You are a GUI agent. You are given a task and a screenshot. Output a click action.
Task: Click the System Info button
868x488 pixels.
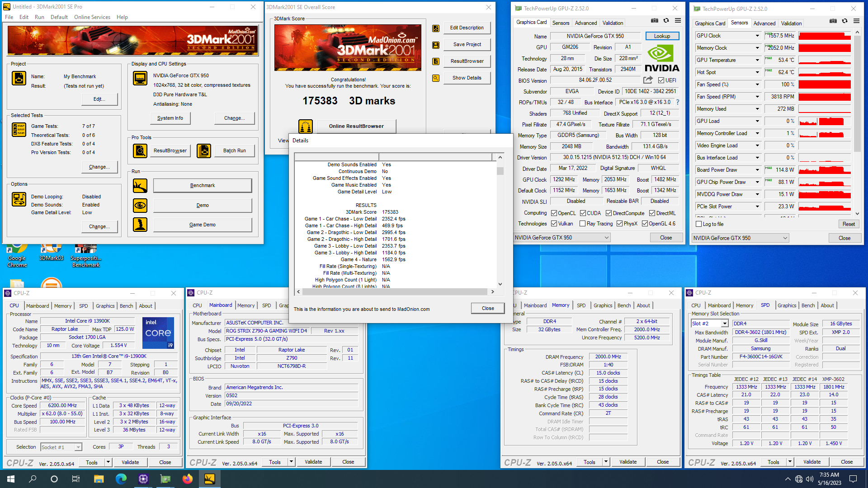tap(170, 118)
